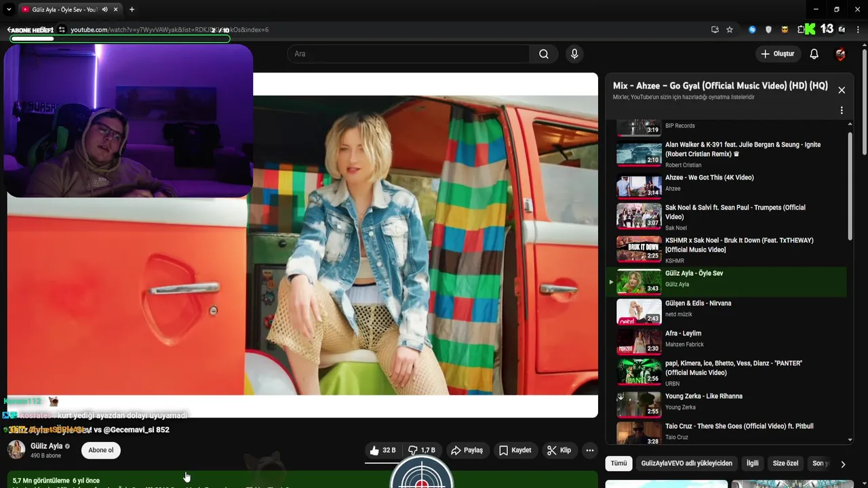Open more actions three-dot menu under video
868x488 pixels.
pos(589,450)
